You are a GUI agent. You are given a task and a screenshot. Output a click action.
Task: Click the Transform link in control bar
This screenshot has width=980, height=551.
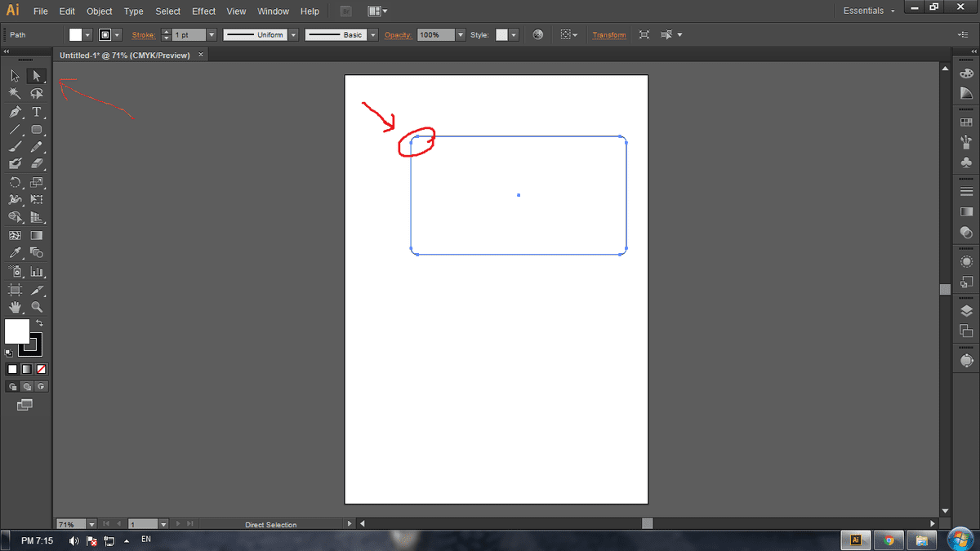tap(611, 34)
